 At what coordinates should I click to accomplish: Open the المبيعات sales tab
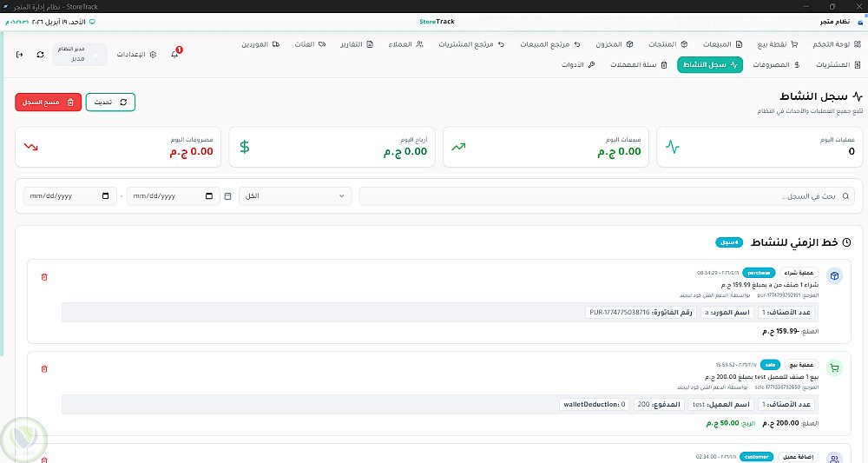[x=722, y=44]
